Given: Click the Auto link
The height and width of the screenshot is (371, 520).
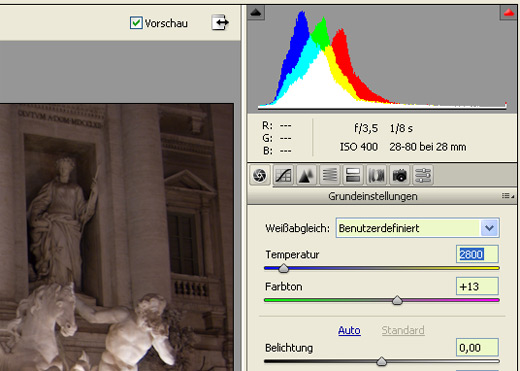Looking at the screenshot, I should click(349, 330).
